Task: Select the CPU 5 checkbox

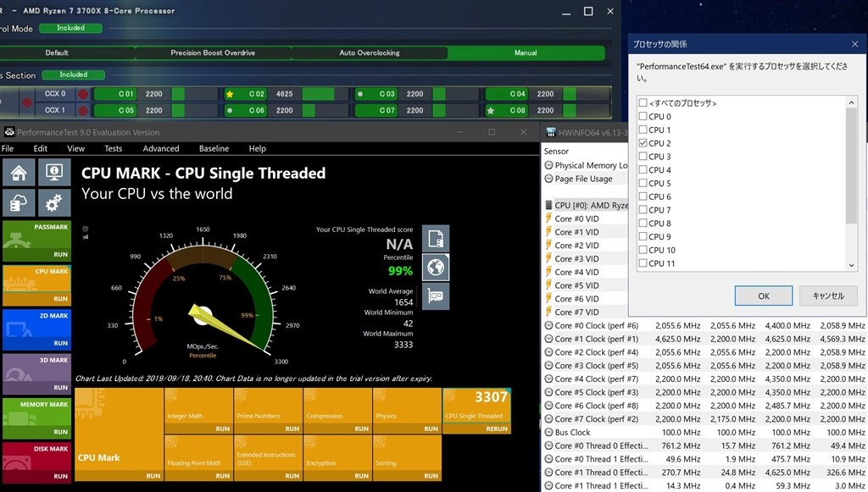Action: click(x=643, y=183)
